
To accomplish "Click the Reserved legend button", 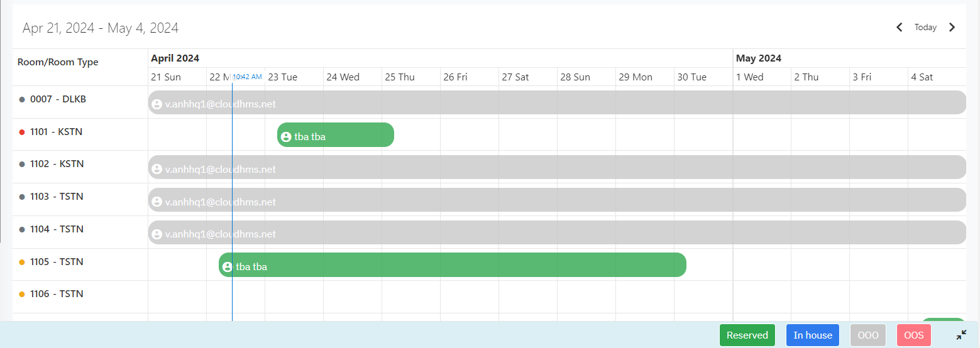I will pyautogui.click(x=747, y=335).
